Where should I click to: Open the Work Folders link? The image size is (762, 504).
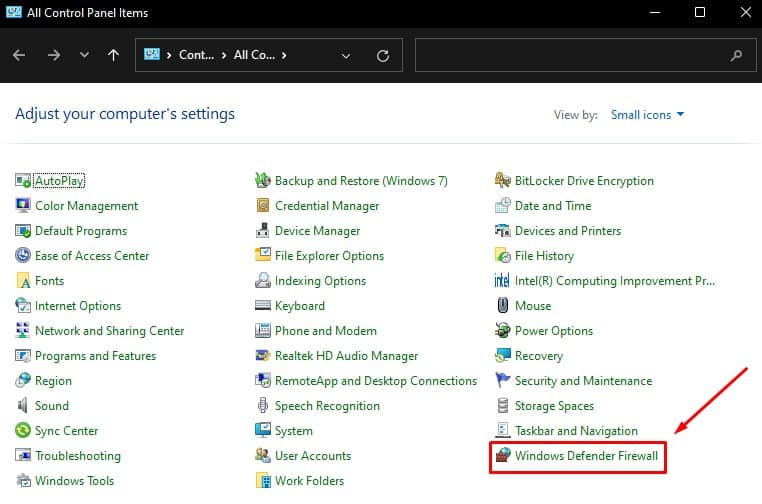[x=309, y=481]
